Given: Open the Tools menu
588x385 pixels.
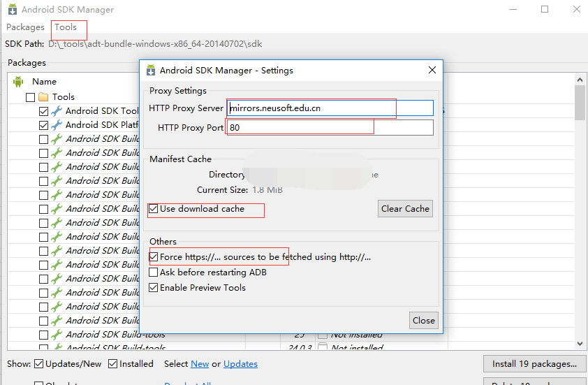Looking at the screenshot, I should pyautogui.click(x=66, y=27).
